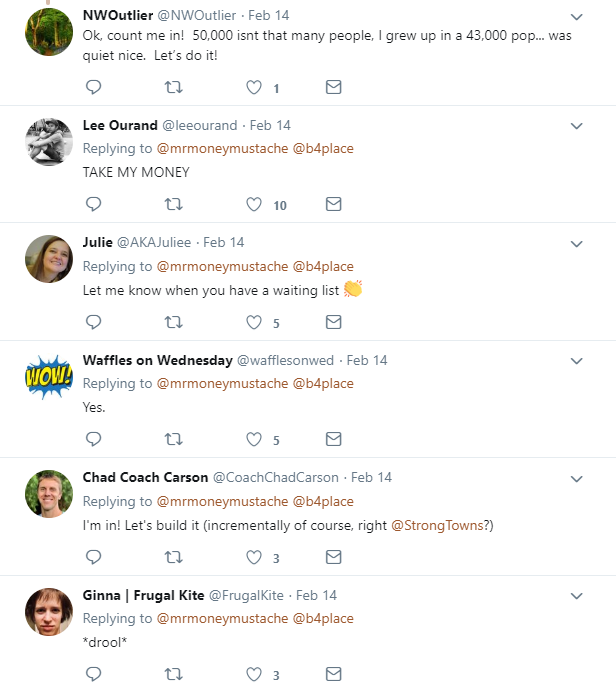The width and height of the screenshot is (616, 686).
Task: Send Julie's tweet via direct message
Action: [334, 322]
